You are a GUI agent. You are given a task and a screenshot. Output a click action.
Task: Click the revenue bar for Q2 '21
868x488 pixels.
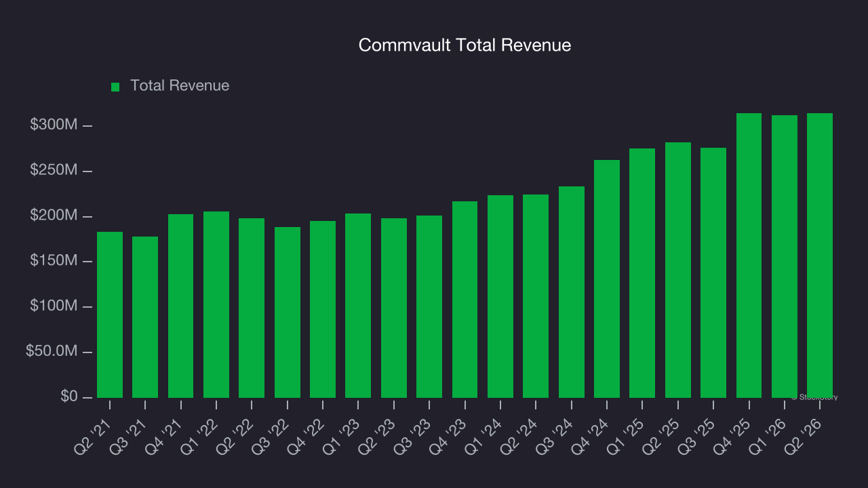tap(110, 314)
